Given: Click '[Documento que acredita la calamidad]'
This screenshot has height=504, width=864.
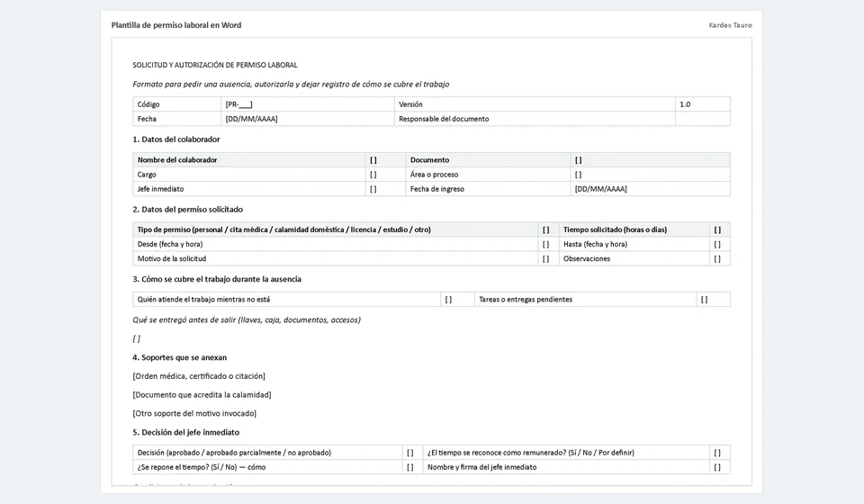Looking at the screenshot, I should [x=202, y=395].
